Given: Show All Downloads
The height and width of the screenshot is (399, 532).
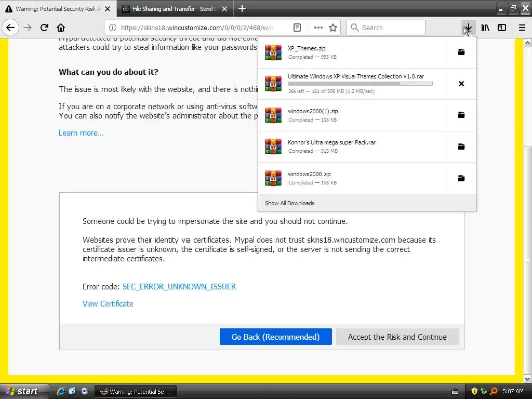Looking at the screenshot, I should point(289,203).
